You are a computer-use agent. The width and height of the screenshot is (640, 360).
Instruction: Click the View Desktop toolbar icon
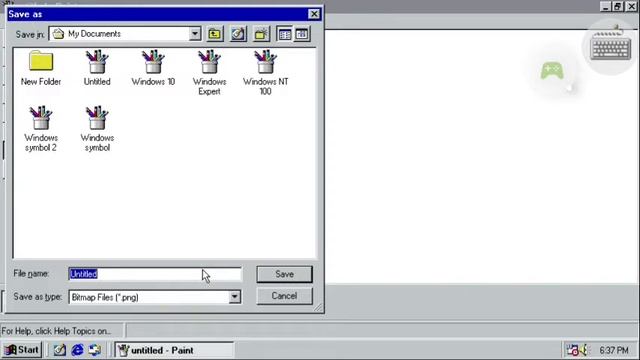tap(238, 34)
